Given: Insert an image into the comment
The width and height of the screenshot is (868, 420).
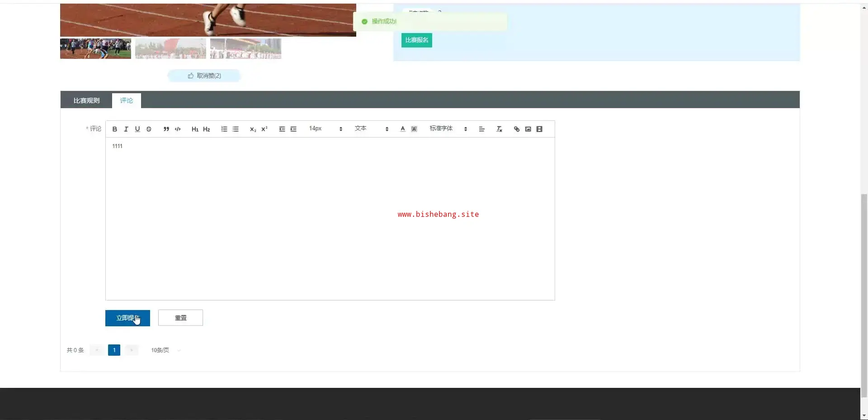Looking at the screenshot, I should click(528, 129).
